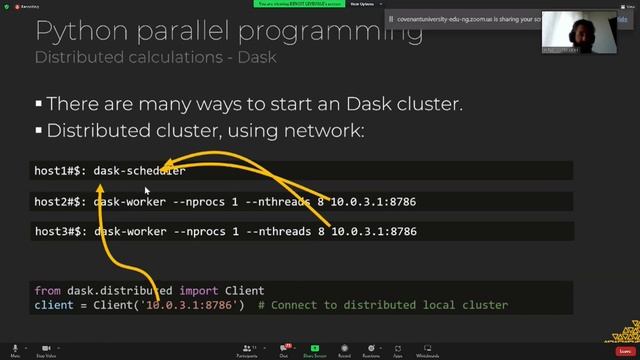Select the speaker's video thumbnail

point(579,32)
